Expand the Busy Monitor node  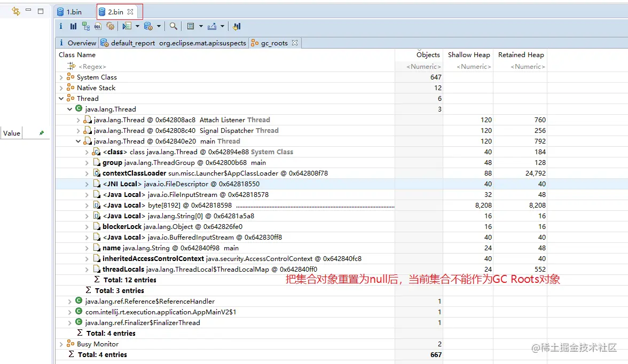61,344
